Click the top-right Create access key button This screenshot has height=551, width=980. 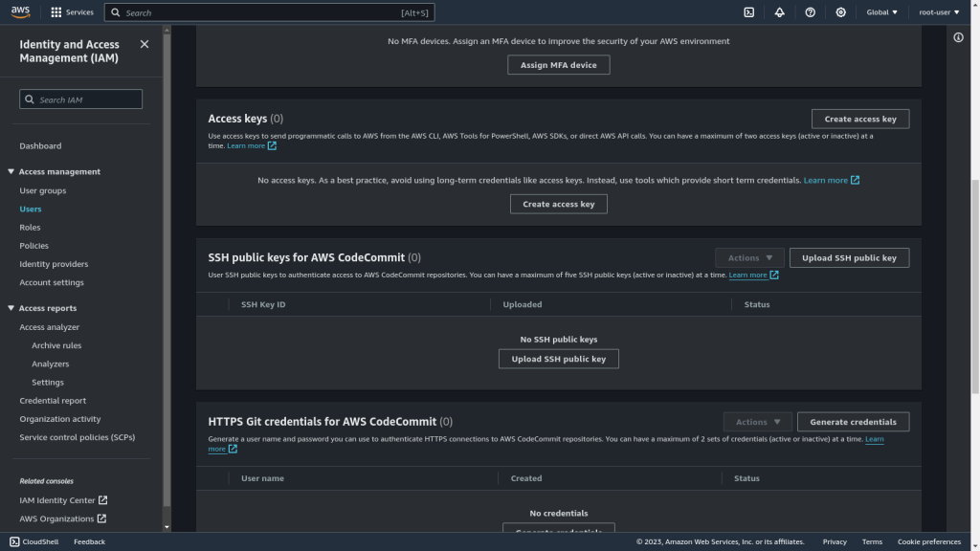point(860,119)
